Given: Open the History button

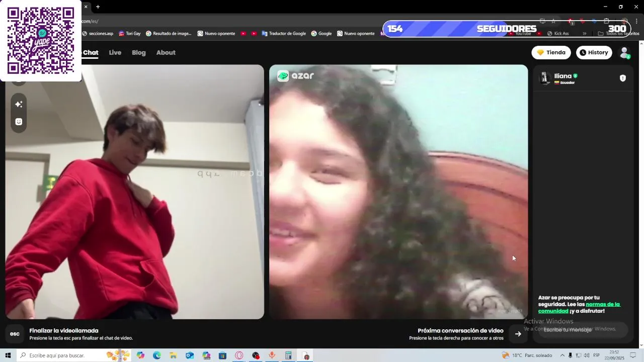Looking at the screenshot, I should tap(594, 52).
